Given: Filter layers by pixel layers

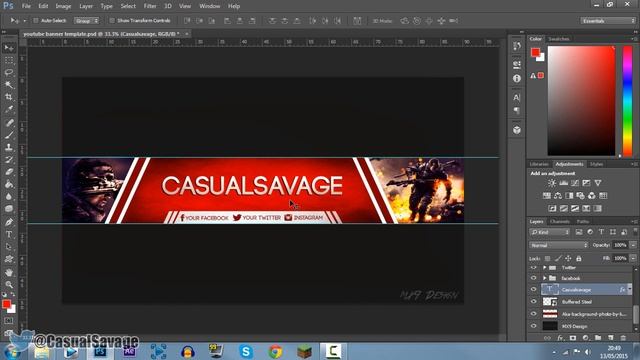Looking at the screenshot, I should point(579,232).
